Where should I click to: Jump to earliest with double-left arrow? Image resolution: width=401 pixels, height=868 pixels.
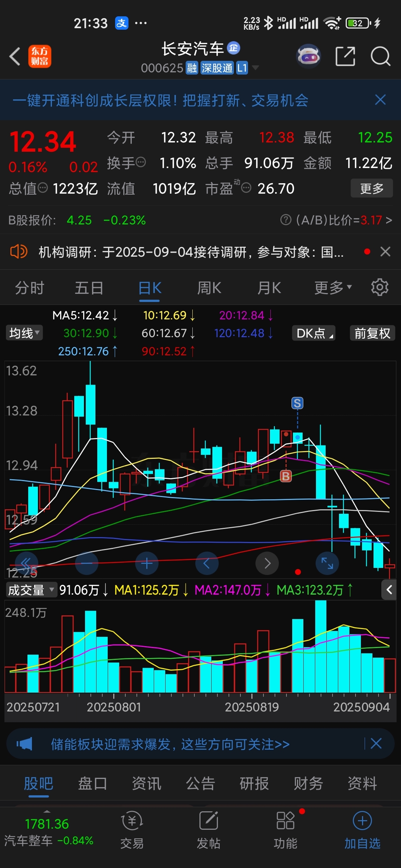(x=26, y=563)
